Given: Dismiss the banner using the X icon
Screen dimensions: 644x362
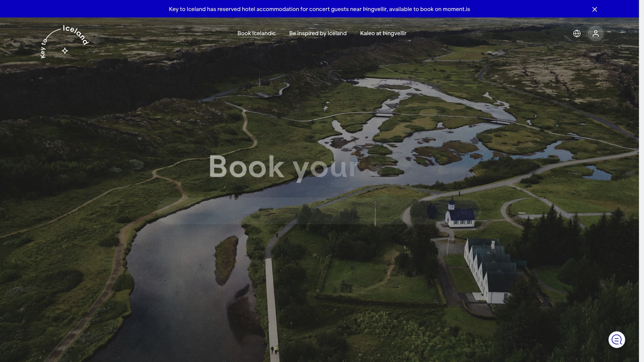Looking at the screenshot, I should coord(594,9).
